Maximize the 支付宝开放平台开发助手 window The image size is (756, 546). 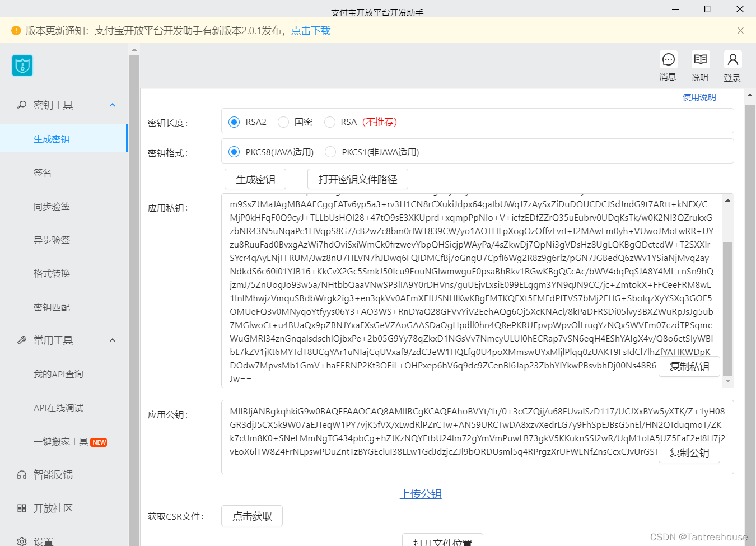[x=708, y=9]
